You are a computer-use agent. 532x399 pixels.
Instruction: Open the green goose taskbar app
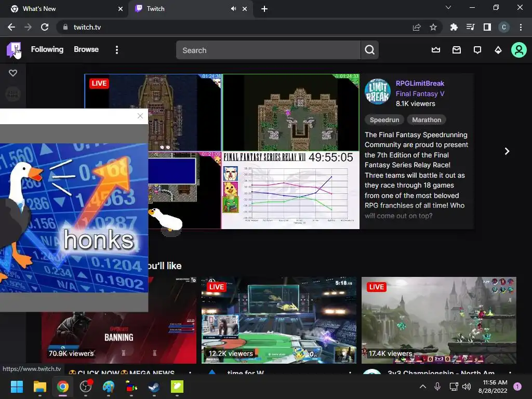177,387
